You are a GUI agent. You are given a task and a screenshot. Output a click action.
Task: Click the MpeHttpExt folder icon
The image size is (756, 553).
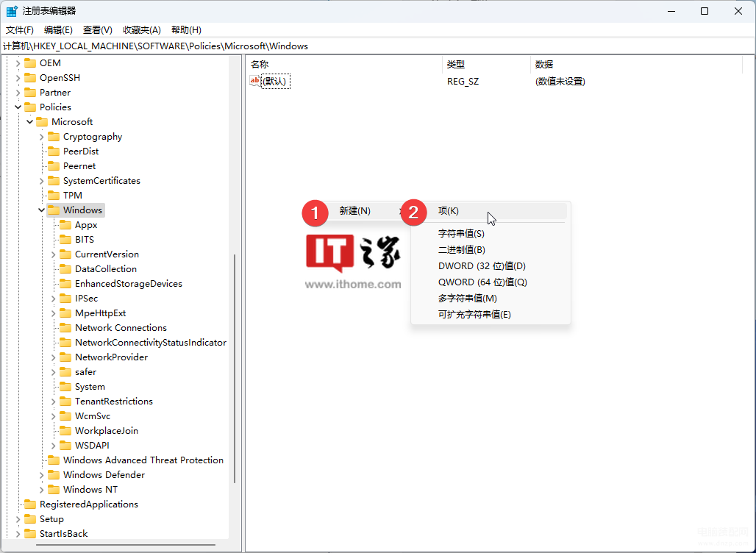point(65,313)
